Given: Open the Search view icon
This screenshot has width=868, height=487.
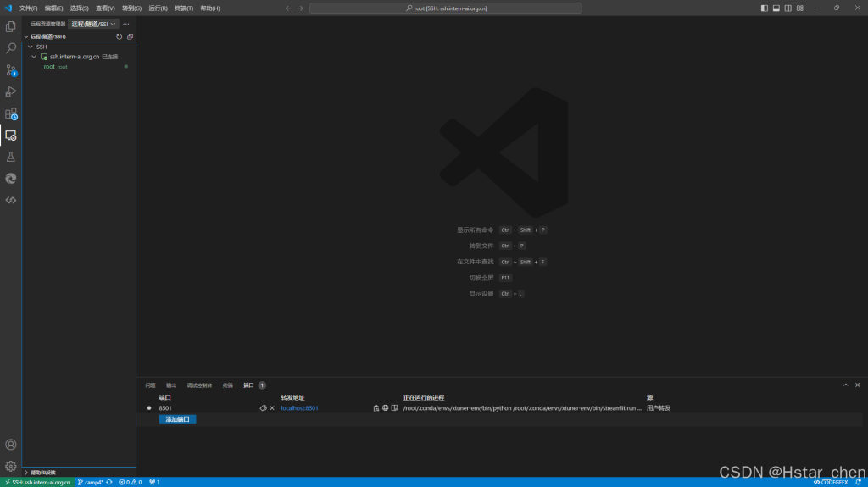Looking at the screenshot, I should (10, 48).
